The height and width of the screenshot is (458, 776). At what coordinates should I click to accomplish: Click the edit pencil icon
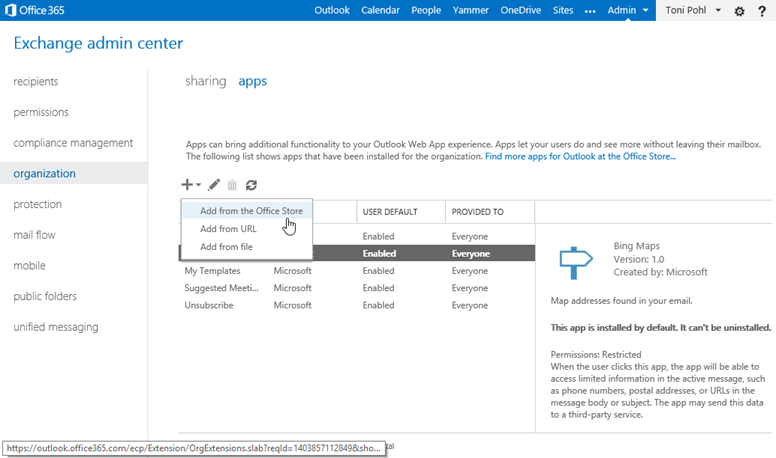coord(214,185)
